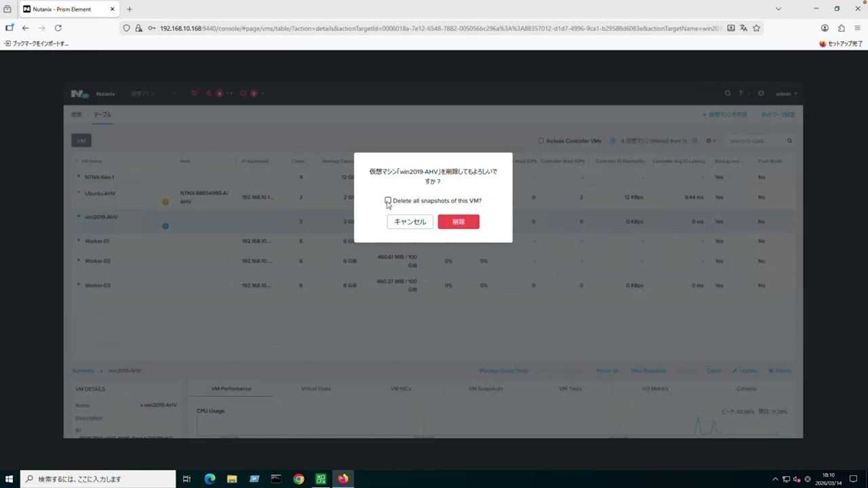Open the Firefox hamburger menu

pyautogui.click(x=858, y=28)
